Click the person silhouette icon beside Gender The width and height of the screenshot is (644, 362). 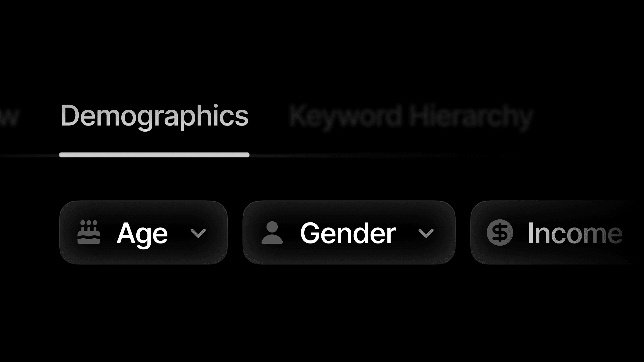pyautogui.click(x=272, y=232)
